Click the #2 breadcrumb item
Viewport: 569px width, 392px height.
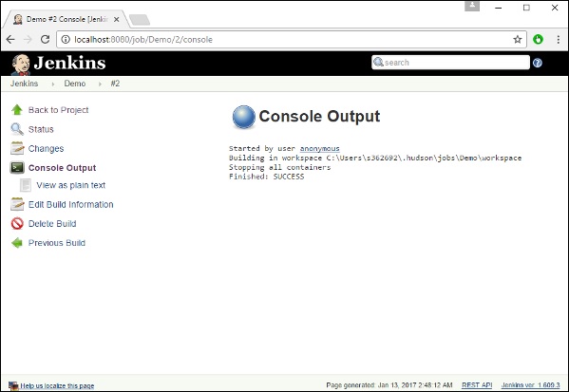pyautogui.click(x=115, y=84)
